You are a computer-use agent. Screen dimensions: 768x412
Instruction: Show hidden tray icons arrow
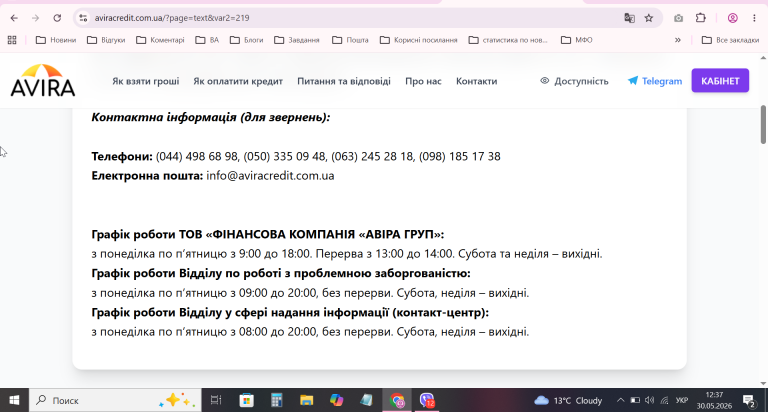point(620,400)
